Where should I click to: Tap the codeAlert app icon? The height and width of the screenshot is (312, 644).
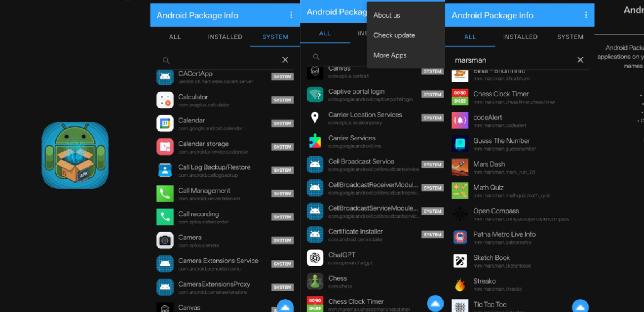point(460,121)
